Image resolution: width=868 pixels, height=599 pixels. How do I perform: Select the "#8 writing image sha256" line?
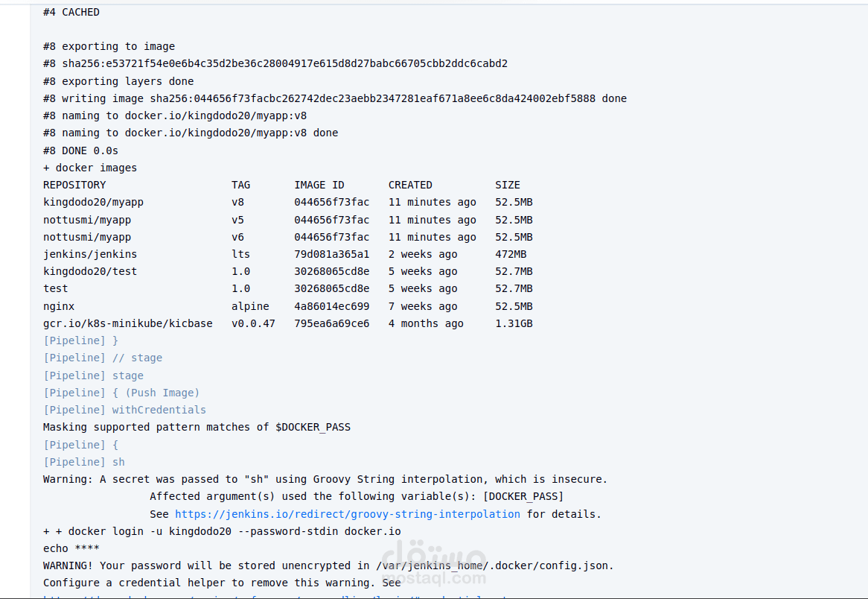point(334,98)
